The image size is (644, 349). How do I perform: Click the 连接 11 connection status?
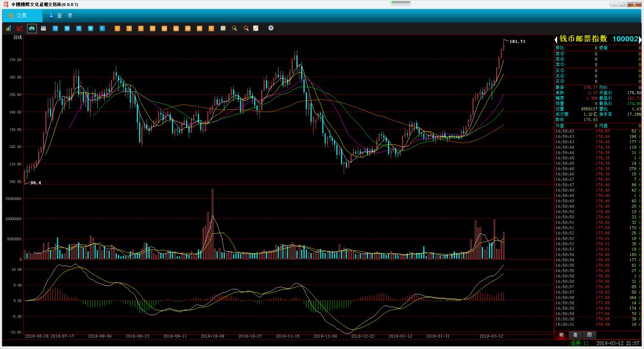click(580, 343)
